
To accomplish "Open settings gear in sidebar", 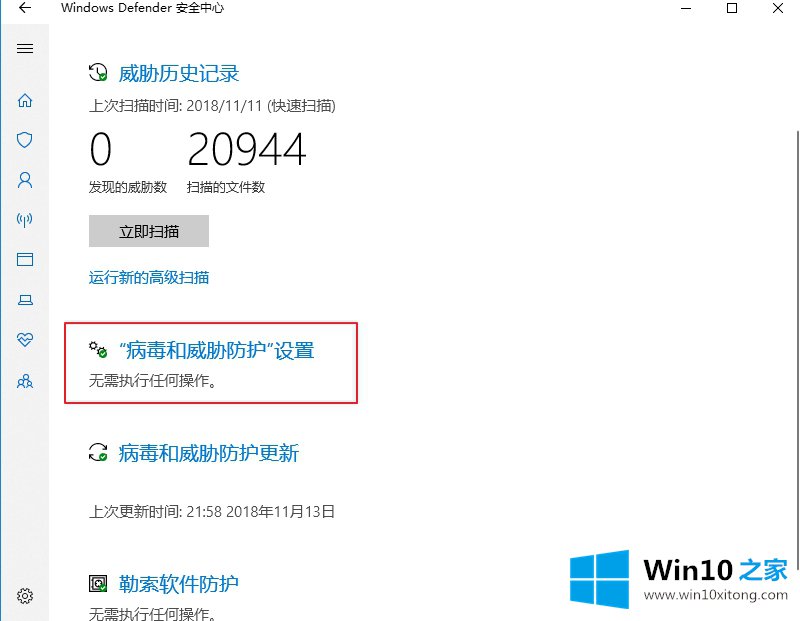I will point(24,595).
